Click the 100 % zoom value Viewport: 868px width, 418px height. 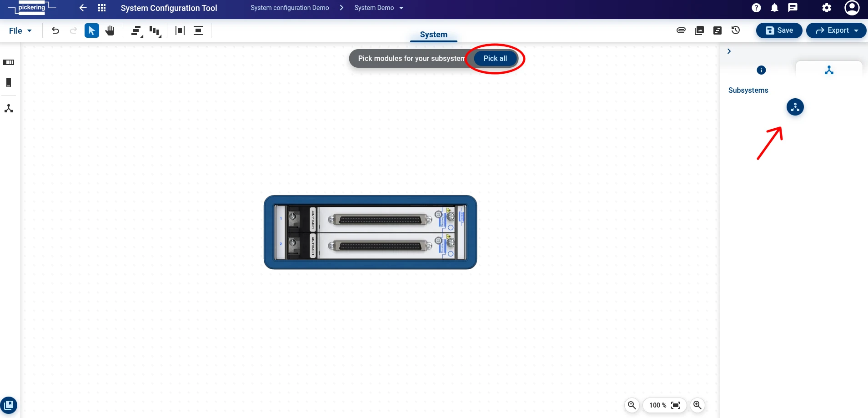click(x=657, y=405)
